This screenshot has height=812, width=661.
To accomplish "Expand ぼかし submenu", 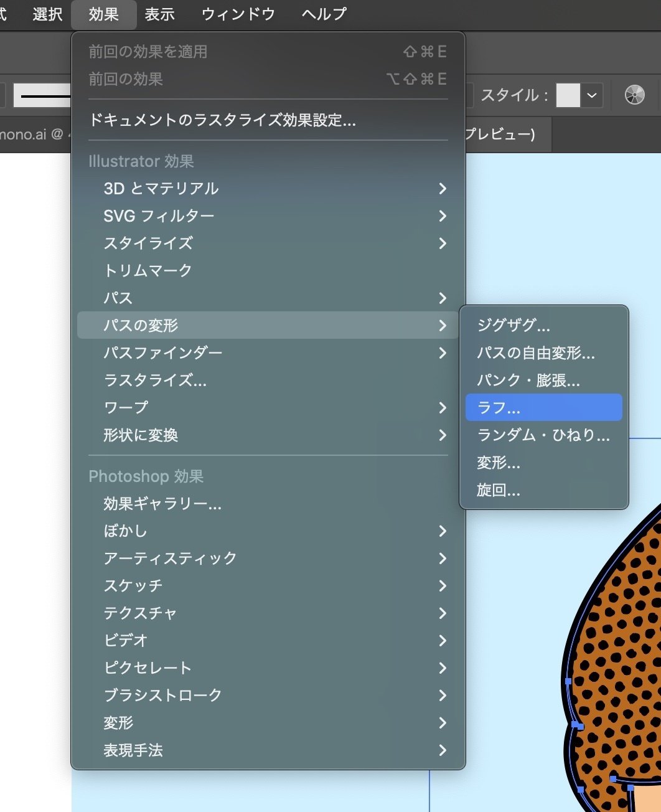I will click(x=268, y=531).
